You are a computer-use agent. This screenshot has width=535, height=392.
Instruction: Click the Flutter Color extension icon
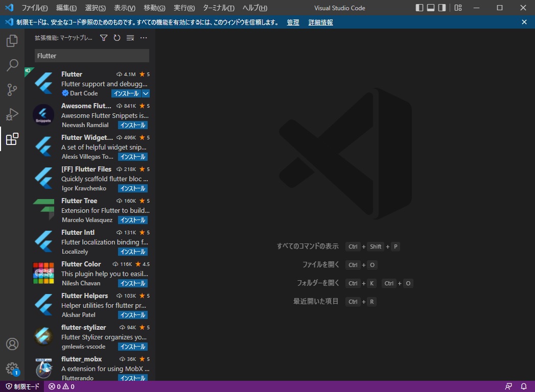coord(43,273)
